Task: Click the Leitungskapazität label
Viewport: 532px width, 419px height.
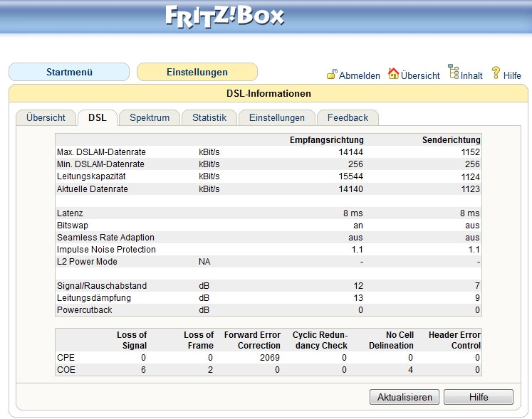Action: [x=91, y=176]
